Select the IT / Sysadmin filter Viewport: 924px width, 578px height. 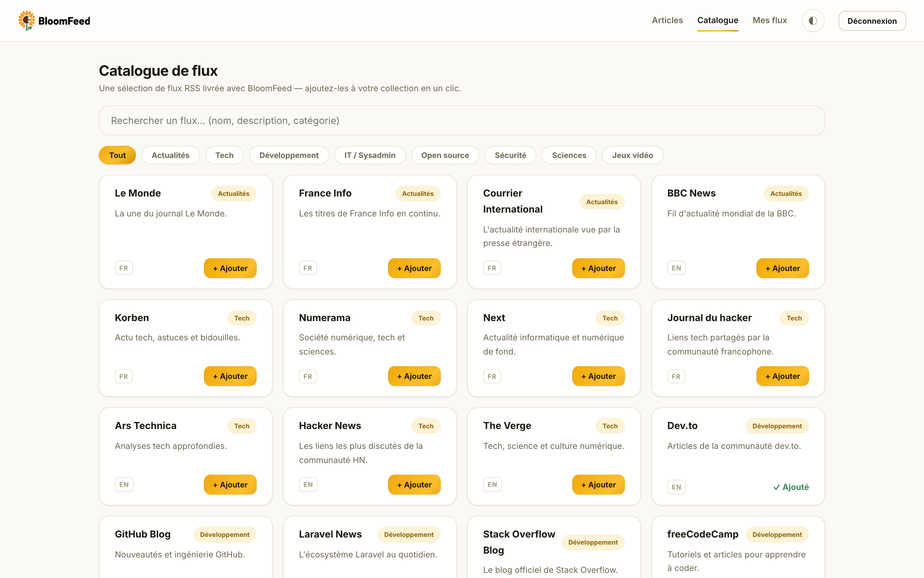coord(370,155)
